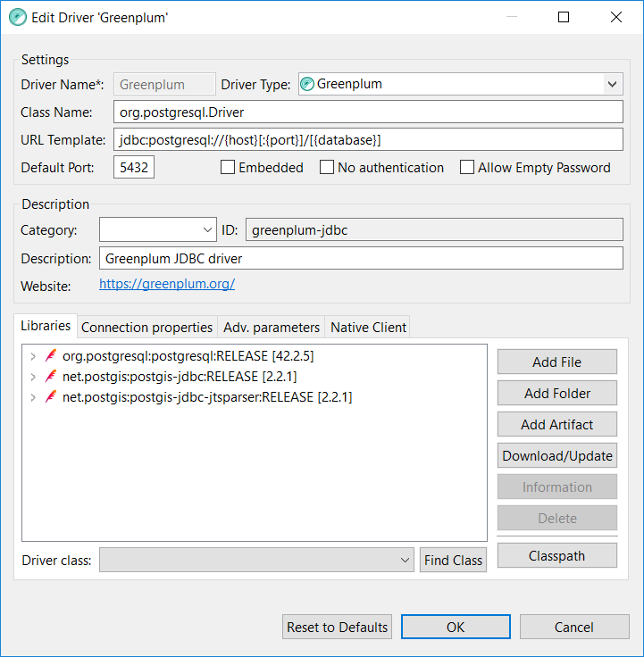Switch to the Libraries tab
The image size is (644, 657).
tap(46, 326)
